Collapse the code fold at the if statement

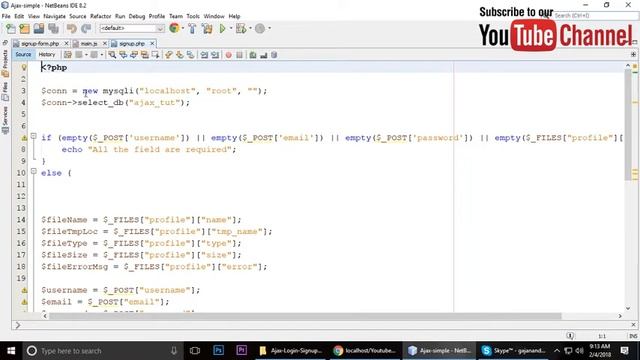tap(33, 136)
